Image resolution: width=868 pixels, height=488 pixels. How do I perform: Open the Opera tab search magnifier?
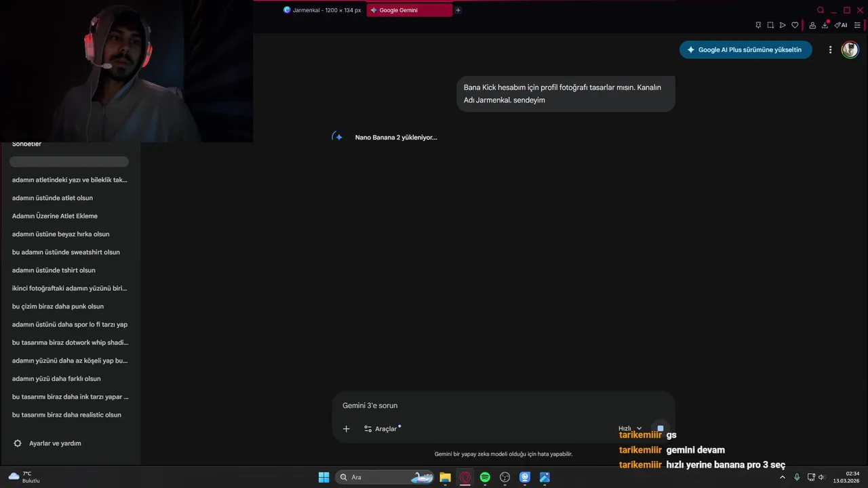pyautogui.click(x=821, y=10)
